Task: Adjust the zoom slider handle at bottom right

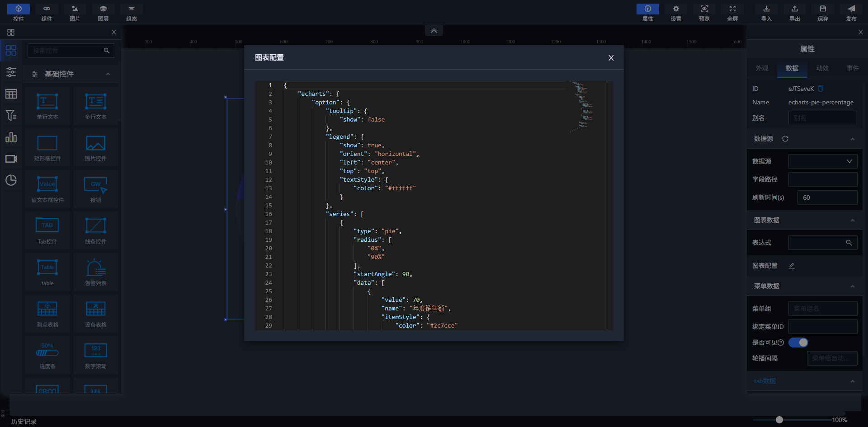Action: 779,420
